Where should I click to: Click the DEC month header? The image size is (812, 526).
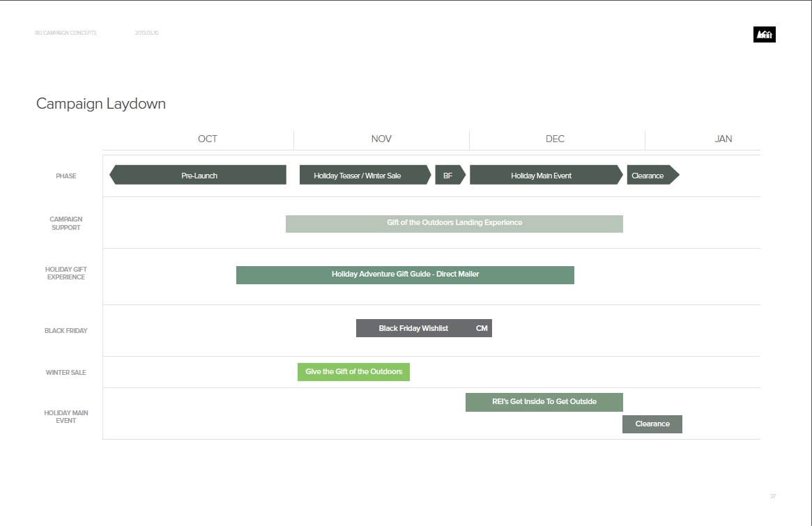point(555,139)
